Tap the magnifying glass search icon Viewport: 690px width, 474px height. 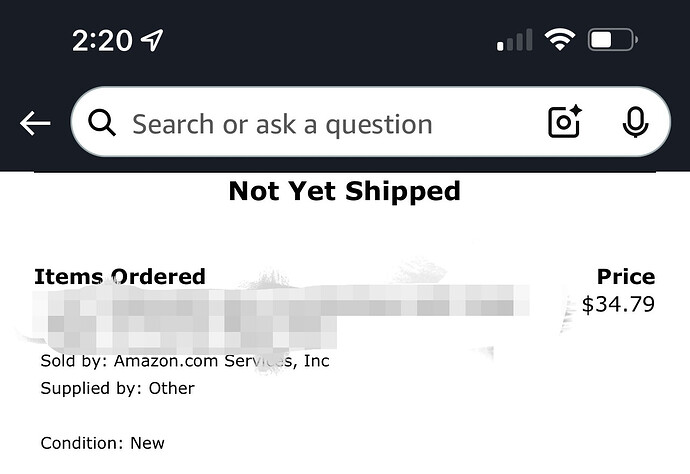[x=102, y=123]
